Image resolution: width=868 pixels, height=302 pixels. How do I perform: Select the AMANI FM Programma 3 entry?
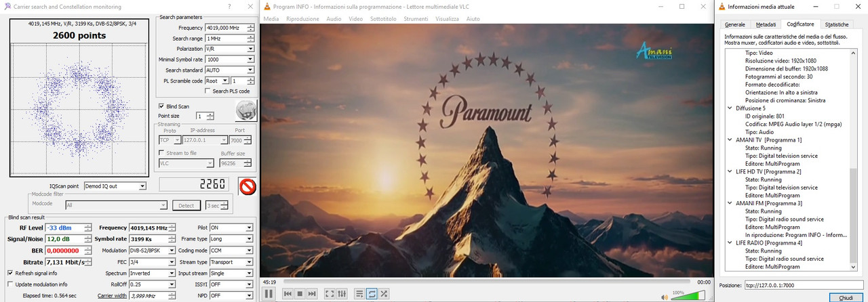768,203
